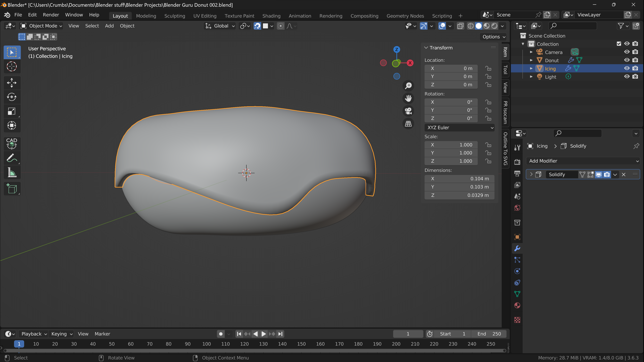Screen dimensions: 644x362
Task: Open Material properties tab
Action: (517, 306)
